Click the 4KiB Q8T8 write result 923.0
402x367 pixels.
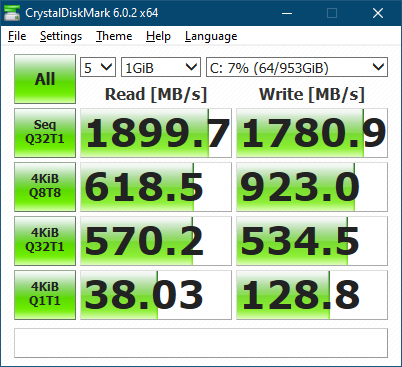[312, 187]
